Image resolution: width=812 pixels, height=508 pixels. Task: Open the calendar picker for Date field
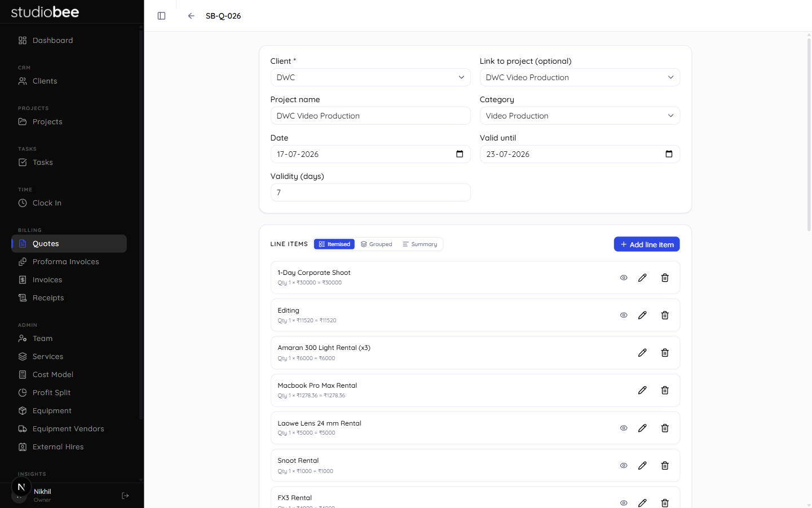(460, 154)
